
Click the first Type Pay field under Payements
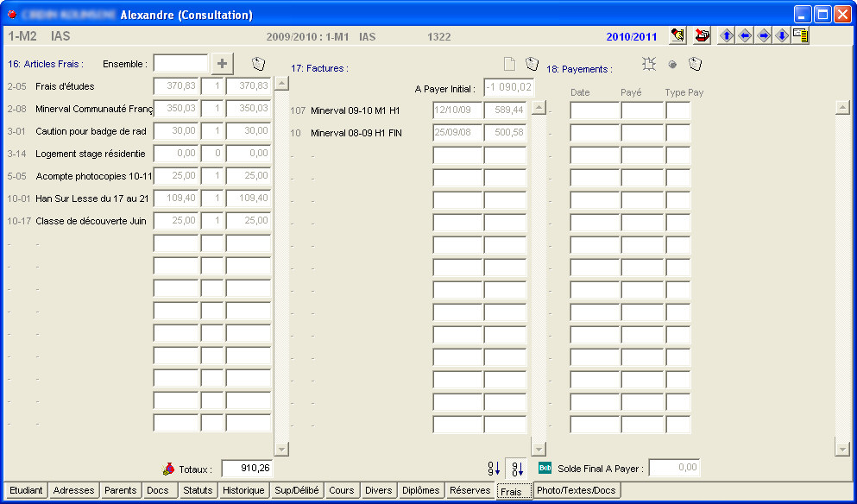click(678, 110)
